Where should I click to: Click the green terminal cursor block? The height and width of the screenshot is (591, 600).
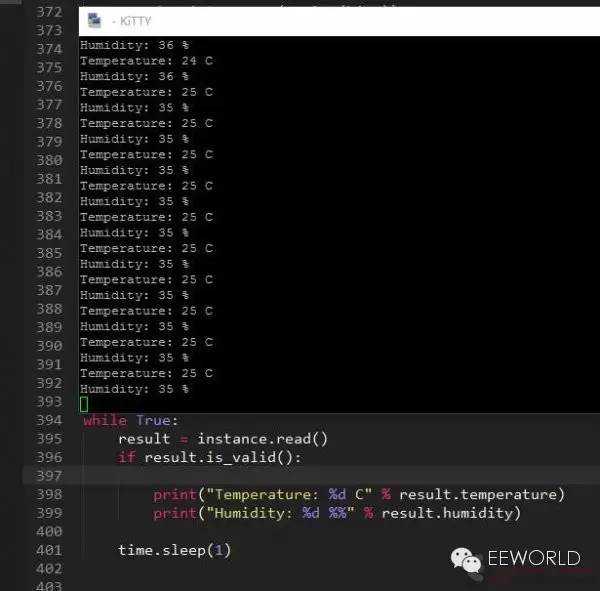pos(84,404)
